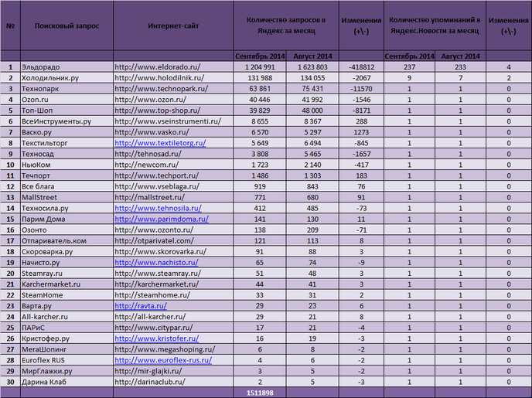The height and width of the screenshot is (398, 532).
Task: Click the ravta.ru link
Action: (x=141, y=306)
